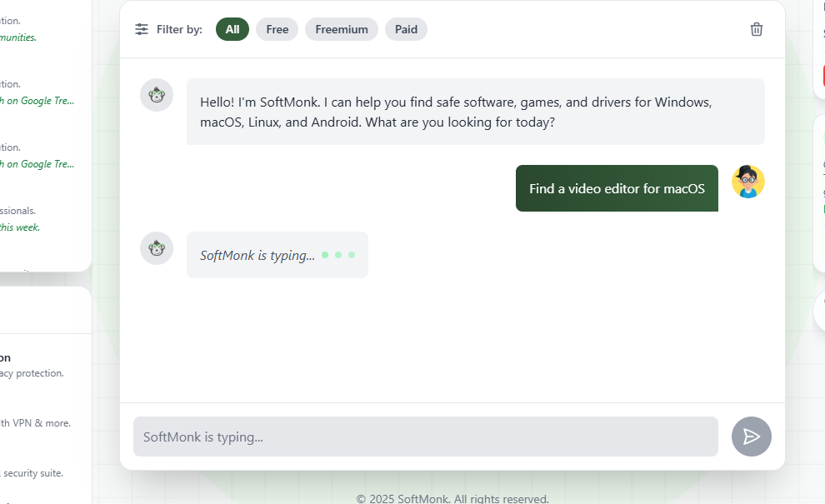Clear the conversation using the trash icon
The image size is (825, 504).
click(756, 29)
